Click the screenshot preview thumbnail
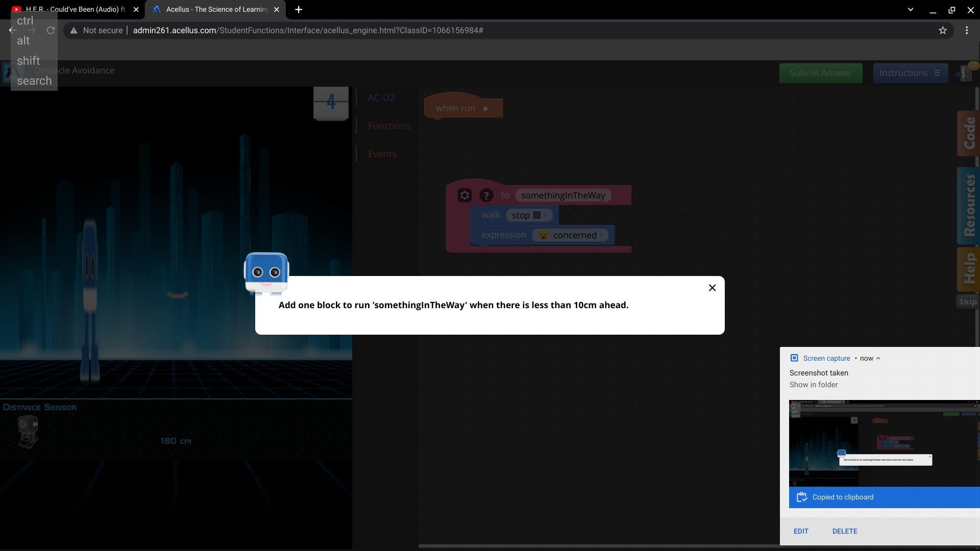The height and width of the screenshot is (551, 980). (x=884, y=443)
